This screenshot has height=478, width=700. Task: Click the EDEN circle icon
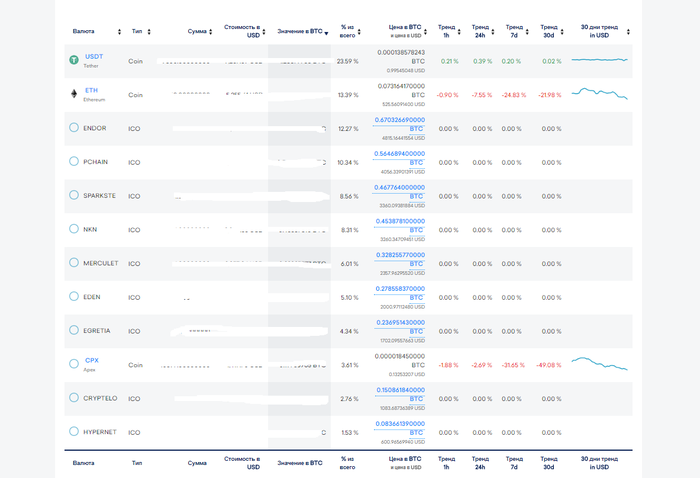click(74, 296)
